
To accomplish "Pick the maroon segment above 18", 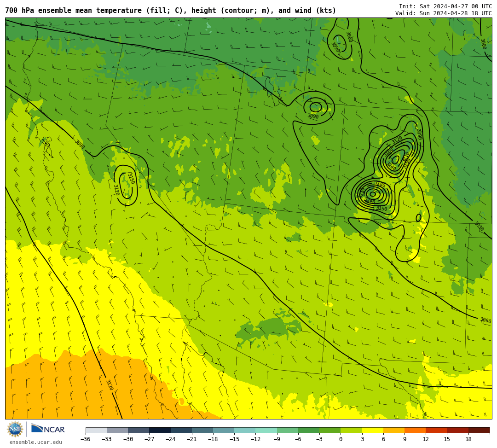I will tap(479, 430).
